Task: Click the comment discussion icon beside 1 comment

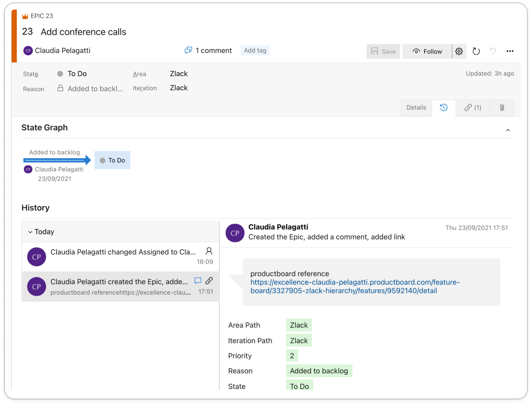Action: 188,50
